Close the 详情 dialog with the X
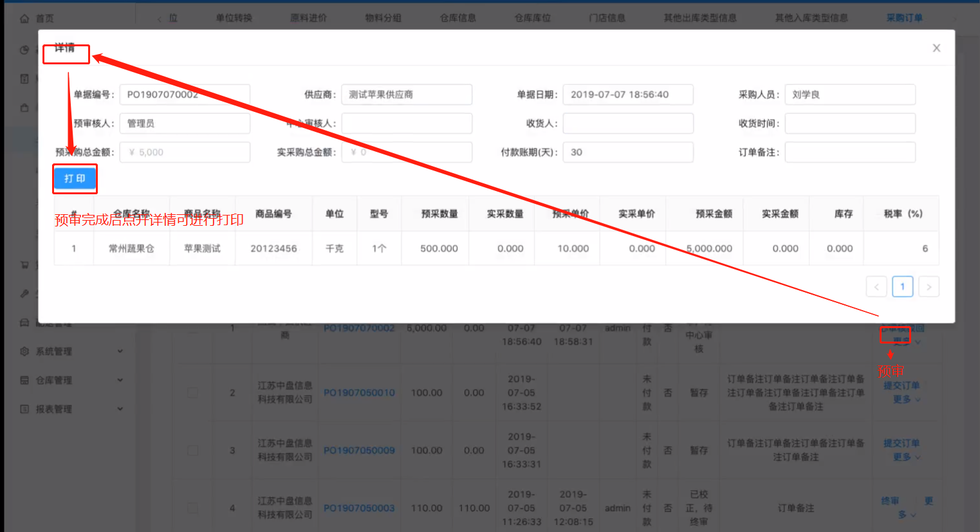 936,48
